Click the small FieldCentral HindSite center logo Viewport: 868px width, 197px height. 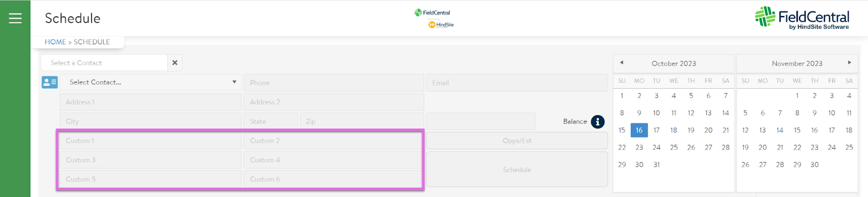[x=434, y=18]
